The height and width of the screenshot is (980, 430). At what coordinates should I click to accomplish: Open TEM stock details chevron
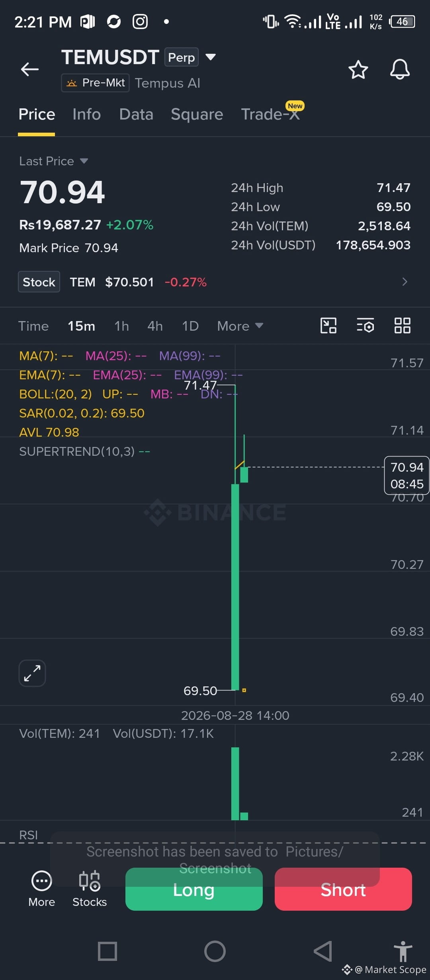(405, 282)
